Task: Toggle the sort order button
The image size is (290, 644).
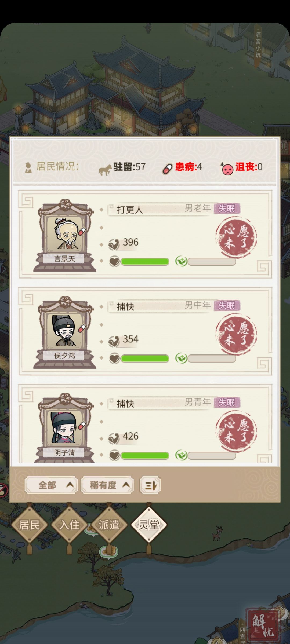Action: click(x=150, y=485)
